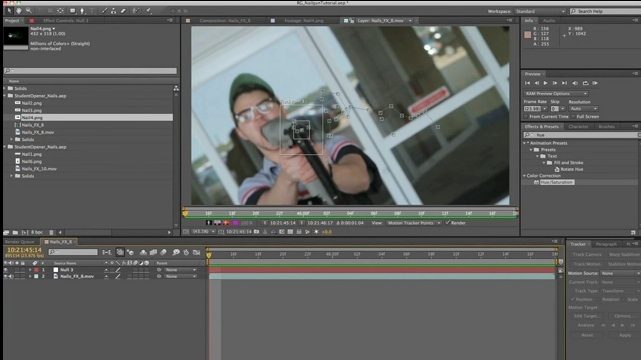Click the timeline 10:21:45:14 timecode
Viewport: 641px width, 360px height.
pos(25,250)
